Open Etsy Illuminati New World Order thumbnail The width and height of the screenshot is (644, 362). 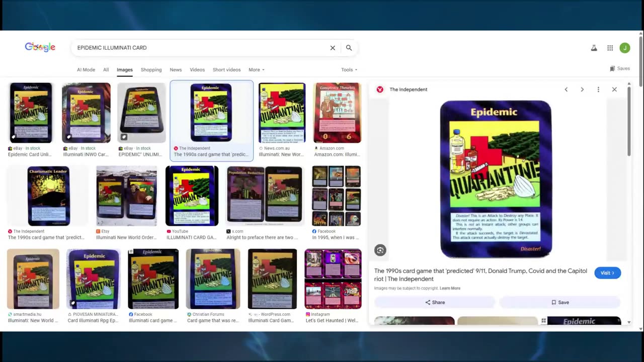(126, 196)
